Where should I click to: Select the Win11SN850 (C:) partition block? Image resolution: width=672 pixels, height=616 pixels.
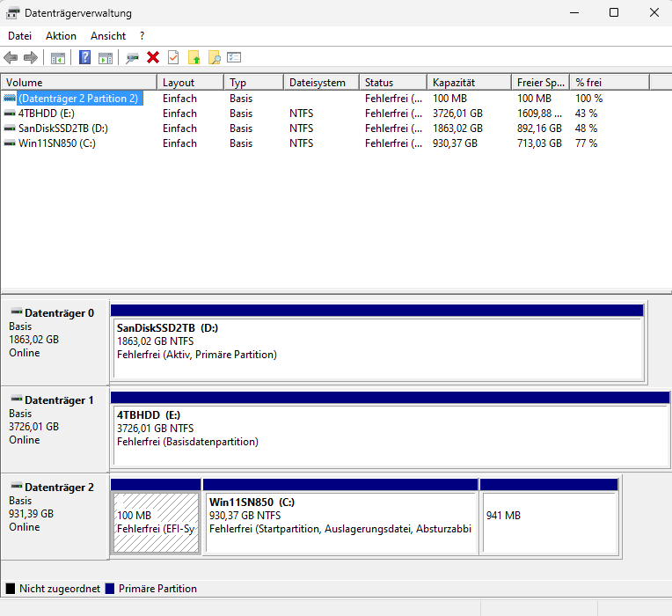[340, 517]
